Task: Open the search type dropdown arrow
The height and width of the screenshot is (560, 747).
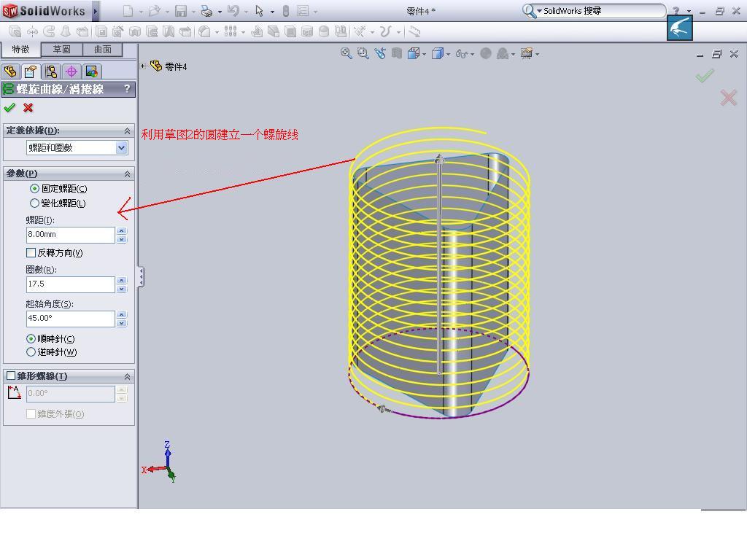Action: [x=539, y=11]
